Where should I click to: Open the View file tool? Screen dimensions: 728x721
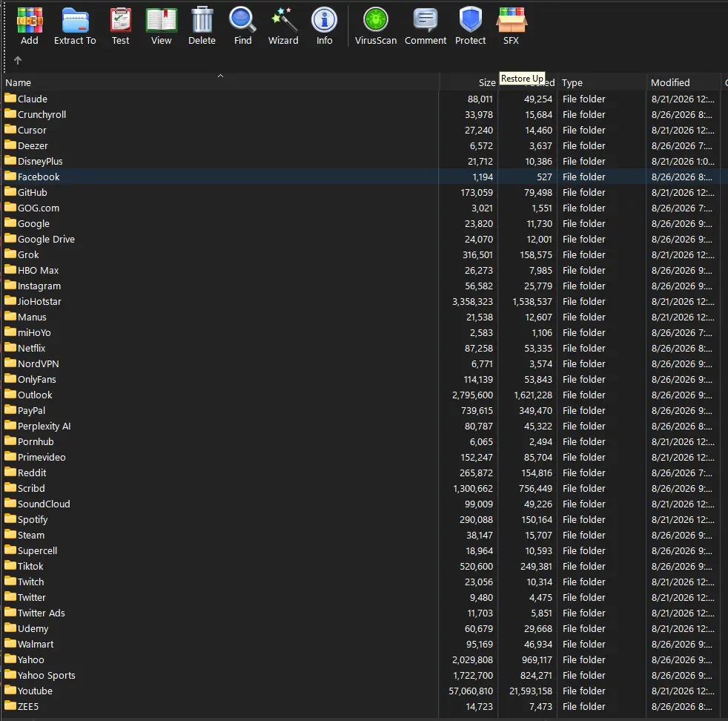pyautogui.click(x=161, y=21)
